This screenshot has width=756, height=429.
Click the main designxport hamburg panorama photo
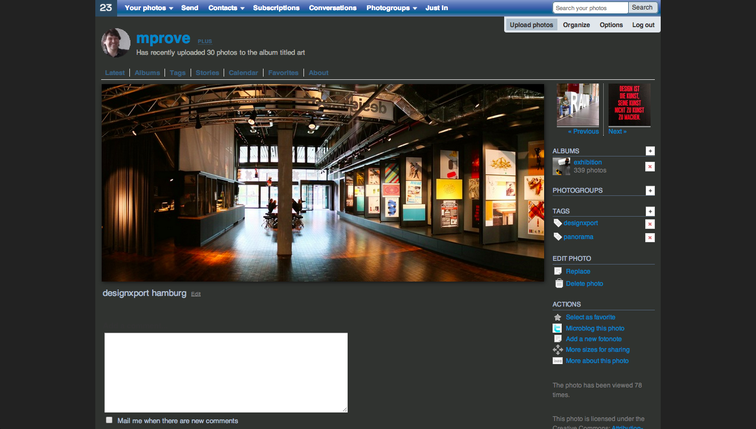(323, 183)
